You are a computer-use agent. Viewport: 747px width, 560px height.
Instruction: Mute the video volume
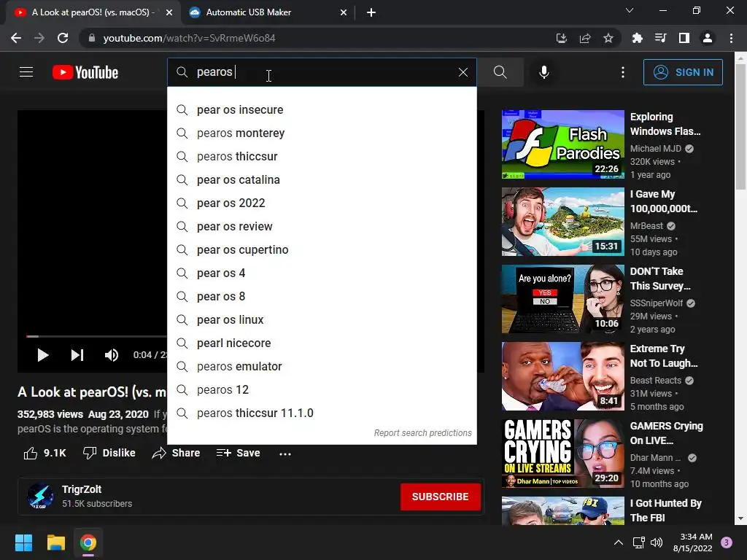[111, 355]
